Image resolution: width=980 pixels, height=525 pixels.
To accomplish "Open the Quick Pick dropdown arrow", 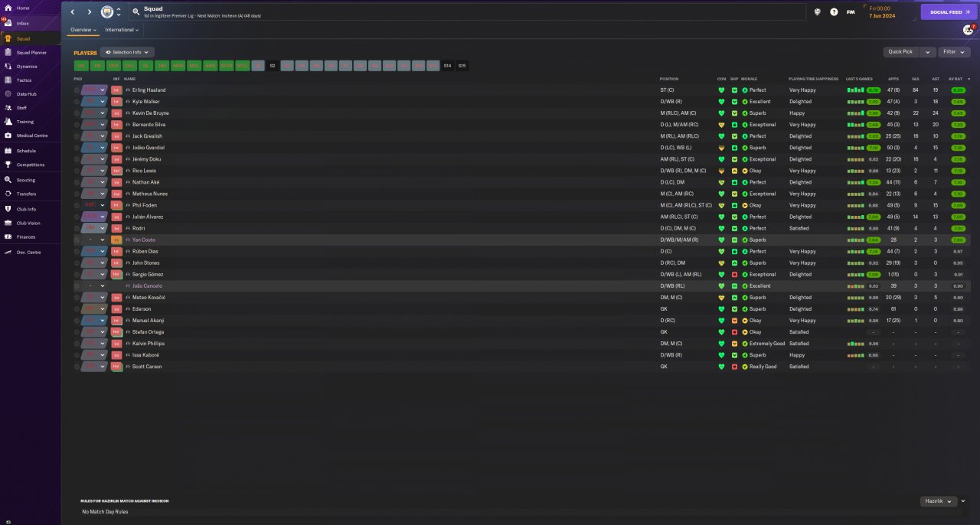I will click(928, 52).
